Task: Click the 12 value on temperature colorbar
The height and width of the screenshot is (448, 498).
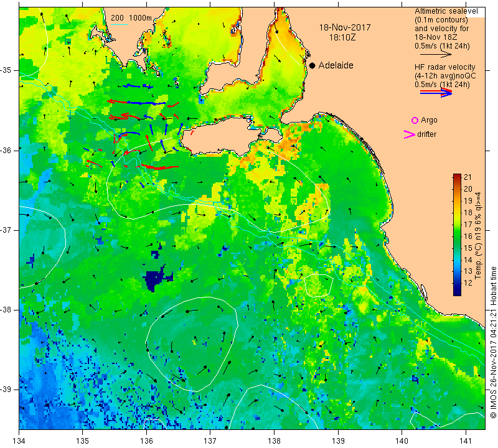Action: (x=468, y=283)
